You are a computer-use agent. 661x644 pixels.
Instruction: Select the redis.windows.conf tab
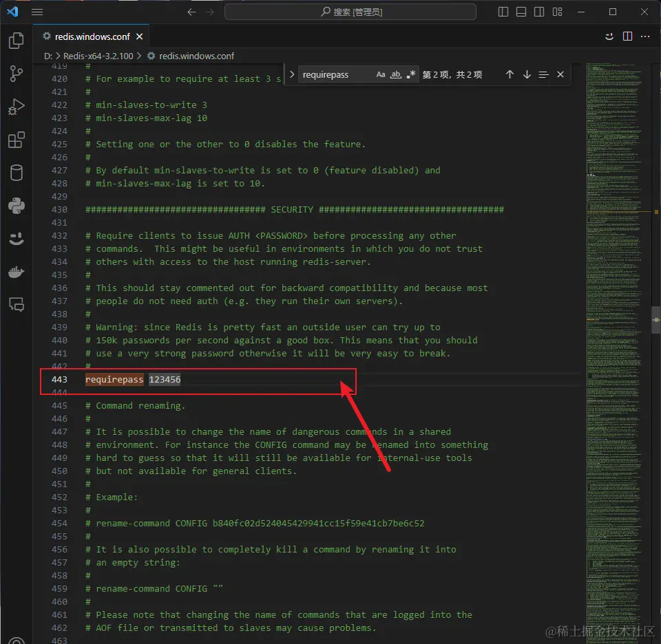[92, 36]
